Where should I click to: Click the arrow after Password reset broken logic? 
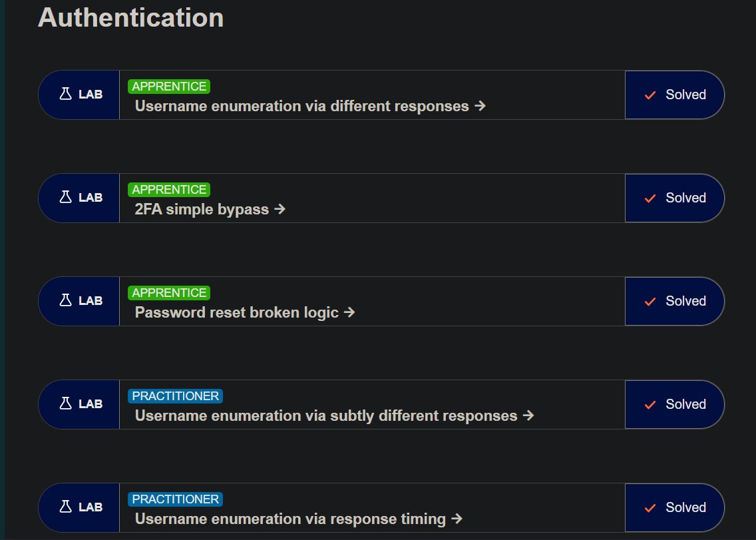[x=349, y=312]
